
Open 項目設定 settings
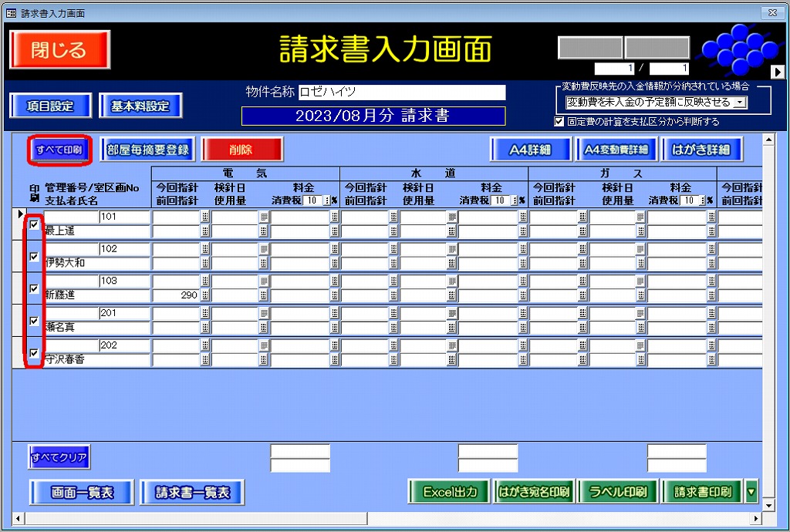pos(50,106)
